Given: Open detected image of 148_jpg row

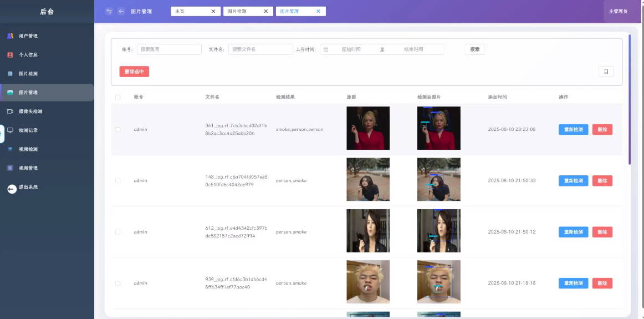Looking at the screenshot, I should [x=438, y=180].
